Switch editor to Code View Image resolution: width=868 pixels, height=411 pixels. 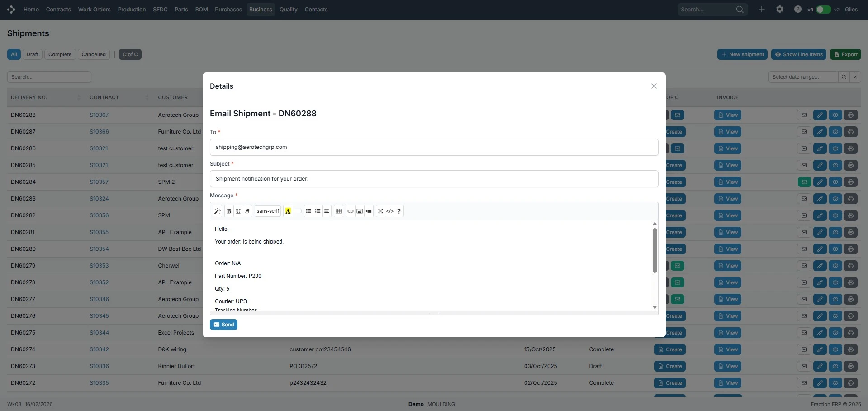click(x=389, y=211)
